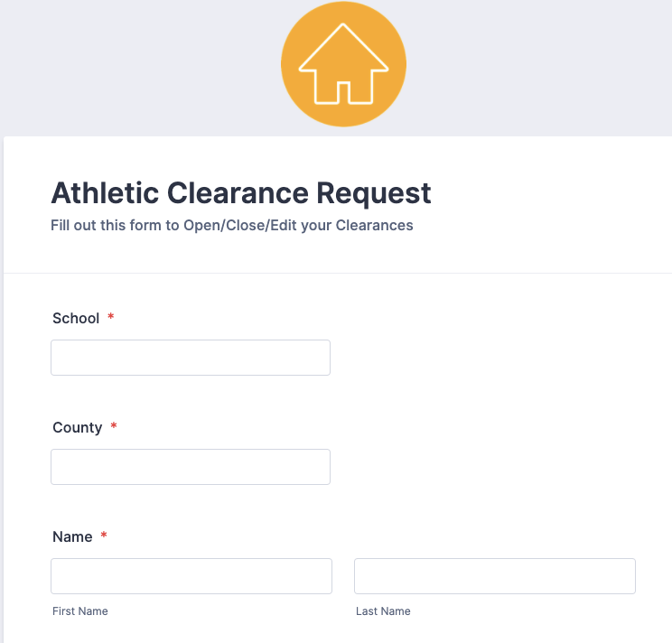The height and width of the screenshot is (643, 672).
Task: Click the red asterisk beside Name
Action: tap(104, 536)
